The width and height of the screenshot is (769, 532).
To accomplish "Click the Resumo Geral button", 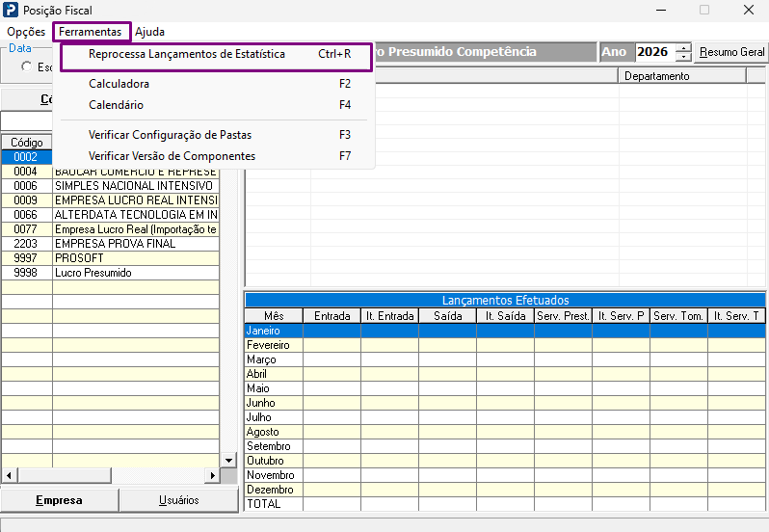I will click(731, 52).
